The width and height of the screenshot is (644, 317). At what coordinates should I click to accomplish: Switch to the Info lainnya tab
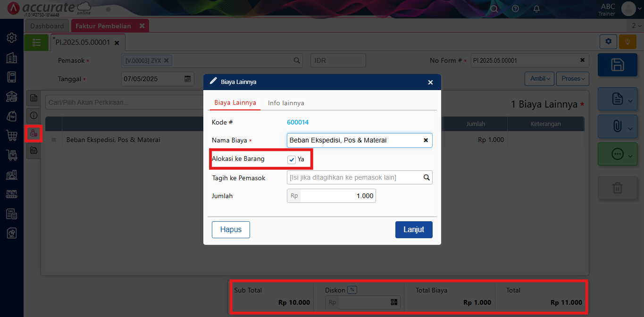286,103
